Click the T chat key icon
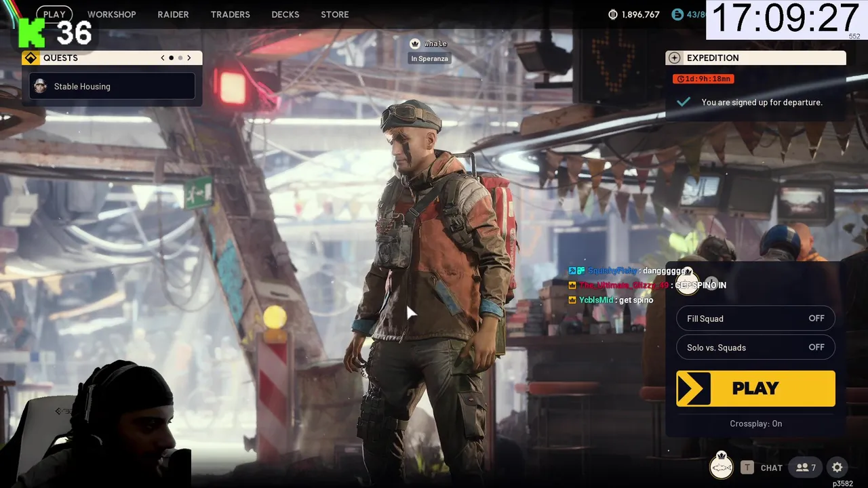The image size is (868, 488). pyautogui.click(x=747, y=467)
